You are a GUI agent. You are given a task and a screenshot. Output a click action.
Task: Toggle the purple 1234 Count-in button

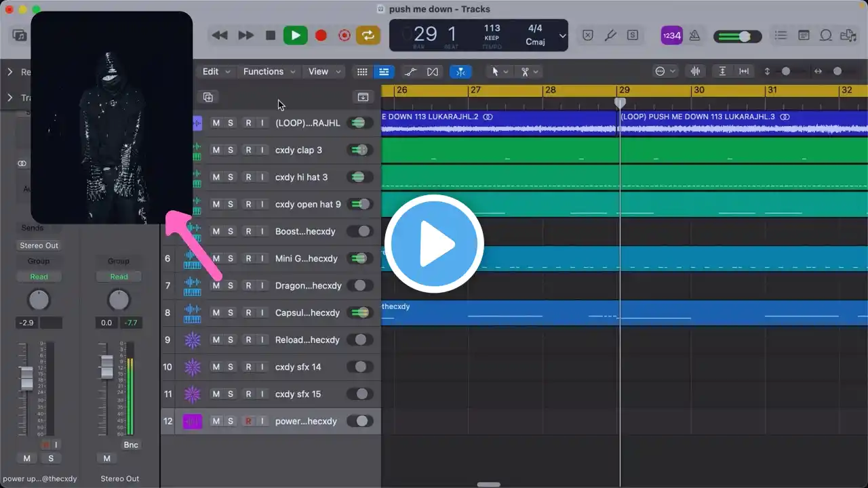tap(671, 35)
